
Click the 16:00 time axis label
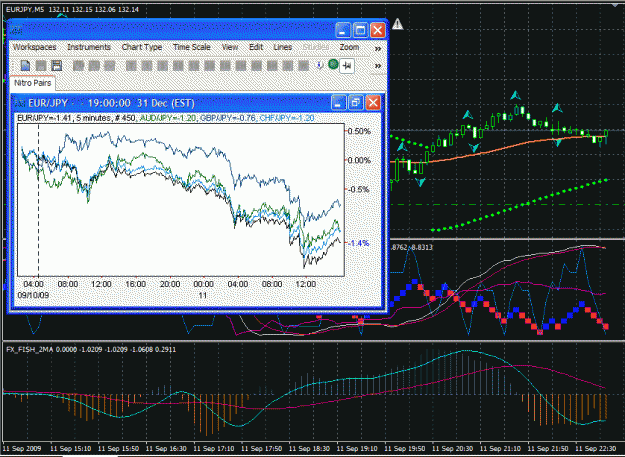(136, 284)
